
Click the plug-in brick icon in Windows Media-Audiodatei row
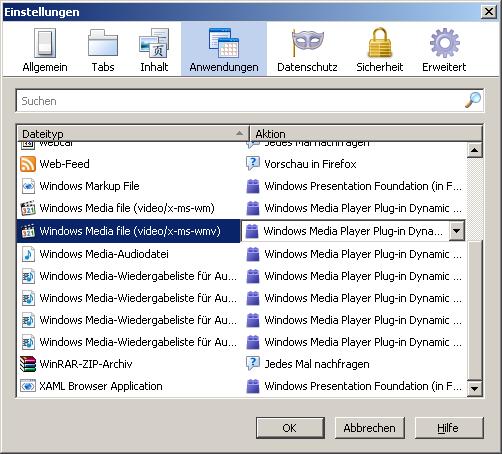pos(253,254)
